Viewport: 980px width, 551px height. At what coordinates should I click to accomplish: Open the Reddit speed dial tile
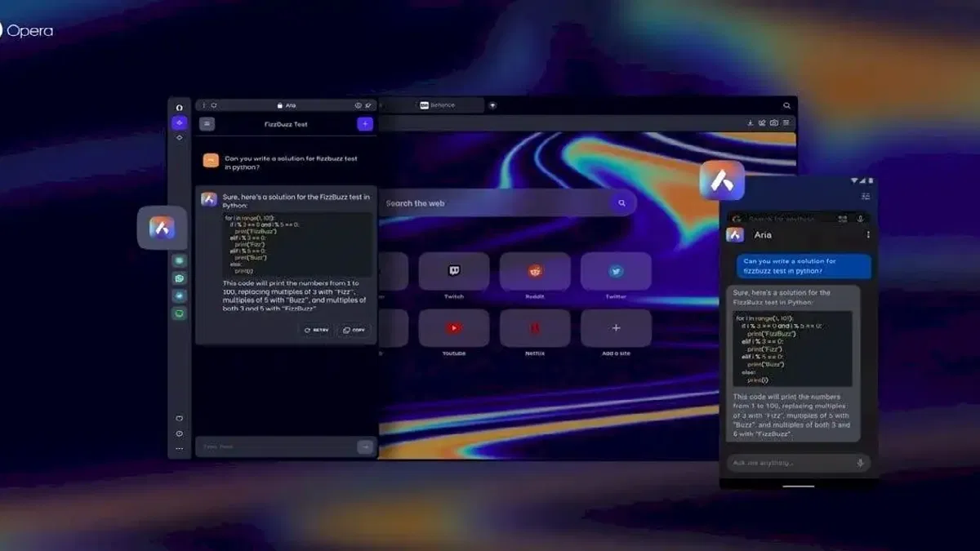[x=535, y=272]
